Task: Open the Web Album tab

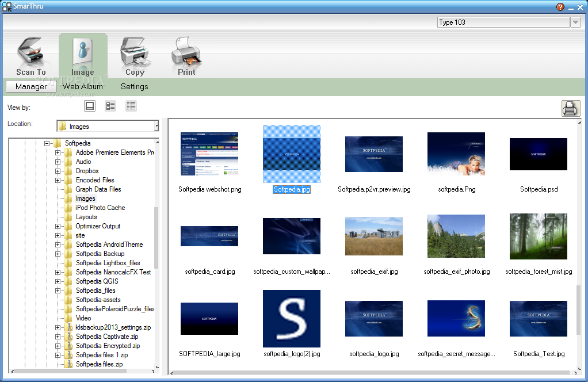Action: (x=82, y=87)
